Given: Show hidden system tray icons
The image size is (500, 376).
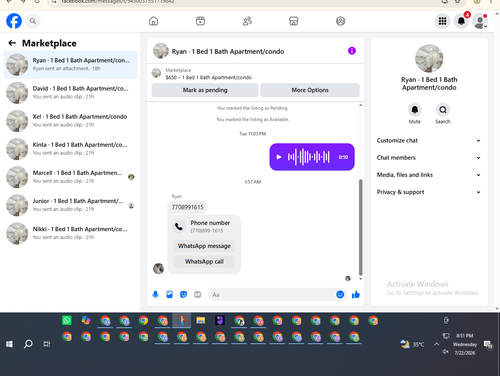Looking at the screenshot, I should coord(436,344).
